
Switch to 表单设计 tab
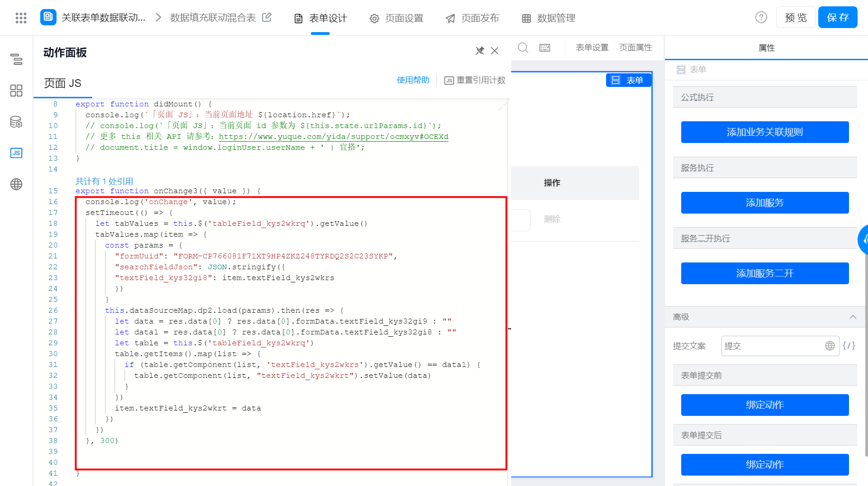click(320, 18)
